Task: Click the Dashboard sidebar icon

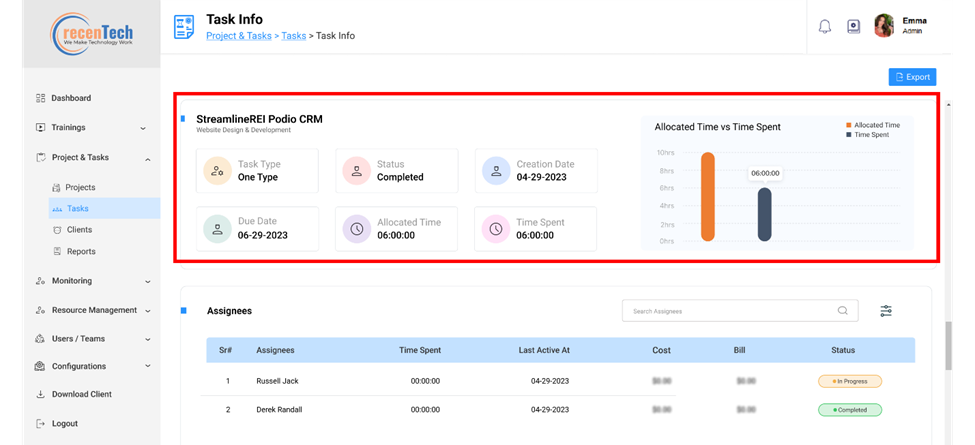Action: click(x=40, y=98)
